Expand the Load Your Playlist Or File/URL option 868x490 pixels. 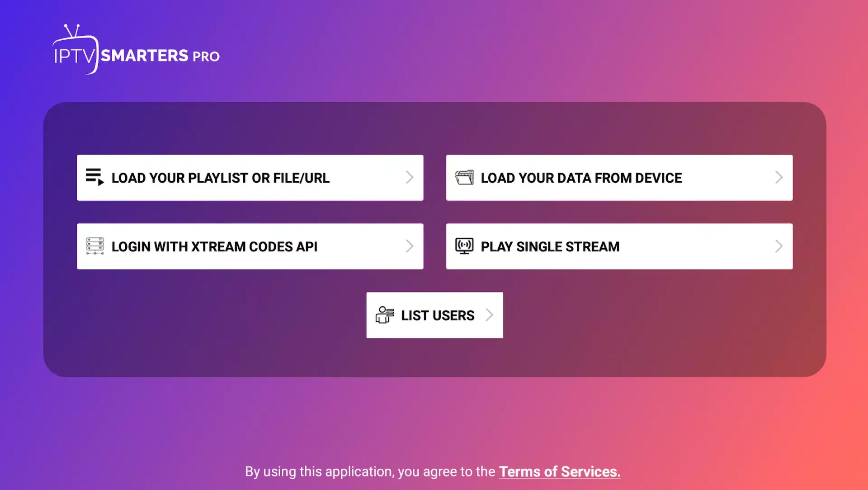(250, 177)
